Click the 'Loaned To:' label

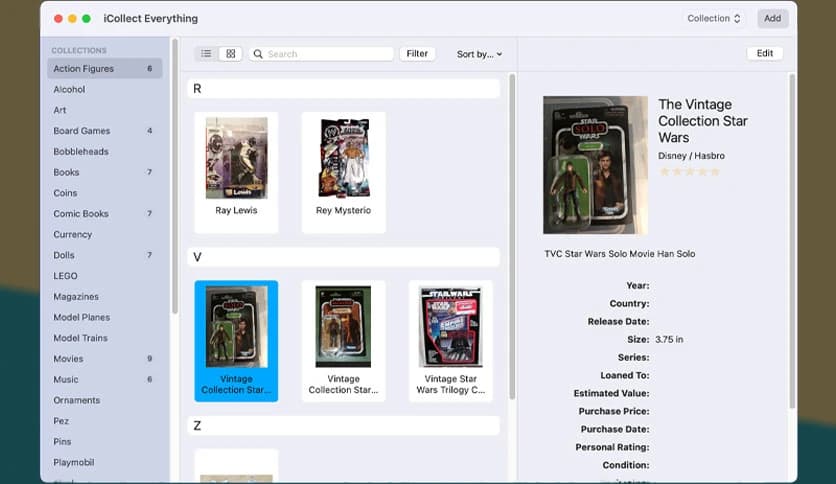(x=625, y=375)
